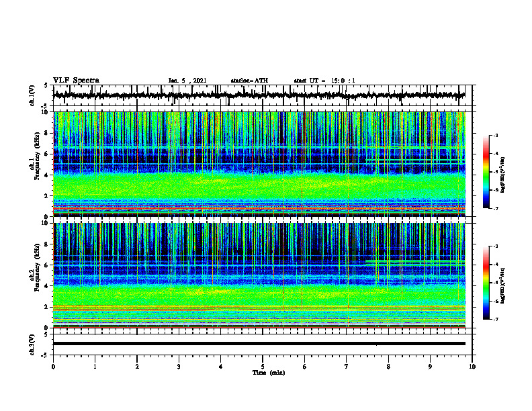Click the "start UT = 15:0 :1" label
Viewport: 532px width, 411px height.
(x=324, y=81)
